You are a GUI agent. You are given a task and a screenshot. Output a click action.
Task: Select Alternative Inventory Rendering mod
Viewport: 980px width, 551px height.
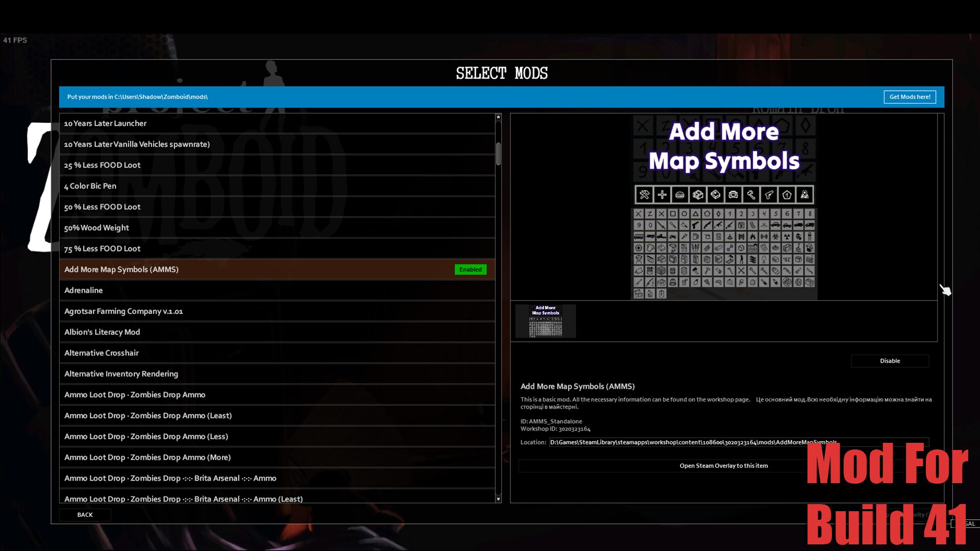[277, 374]
